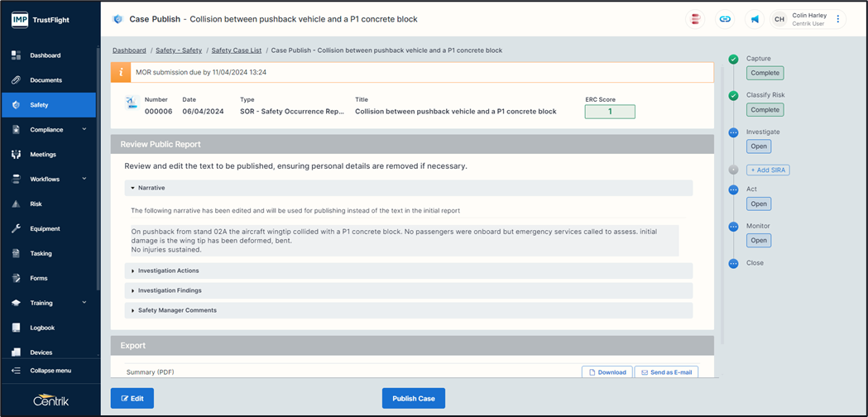The height and width of the screenshot is (417, 868).
Task: Open the announcements megaphone icon
Action: pos(755,19)
